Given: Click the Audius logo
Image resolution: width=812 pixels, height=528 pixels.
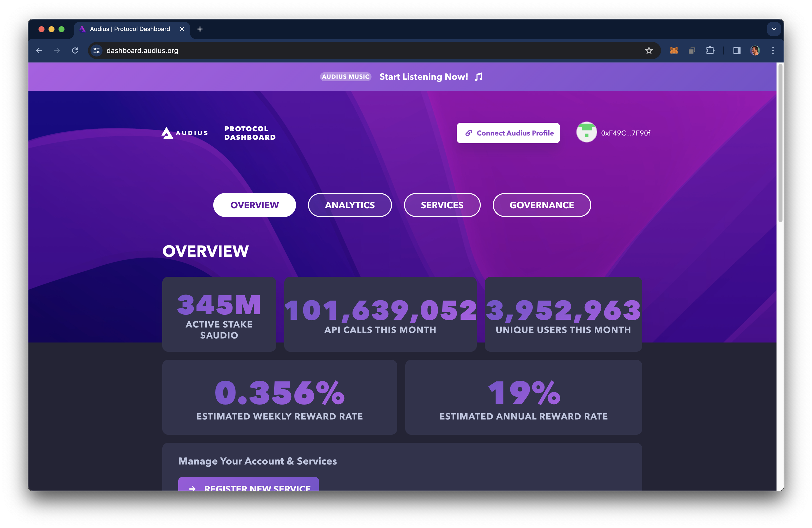Looking at the screenshot, I should point(184,133).
